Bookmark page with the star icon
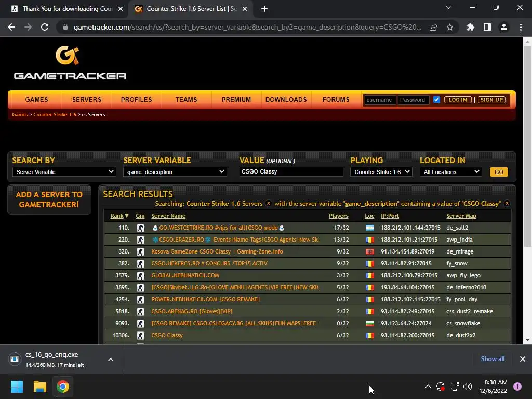 click(450, 27)
